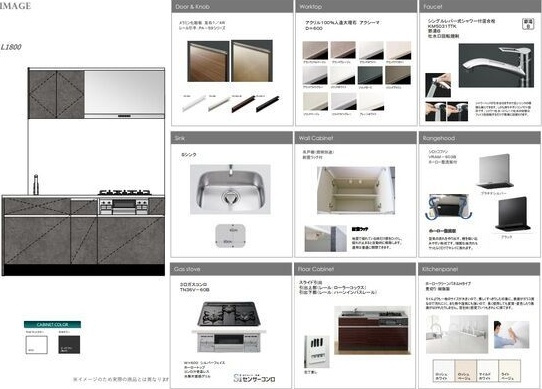Image resolution: width=542 pixels, height=389 pixels.
Task: Click the open wall cabinet interior photo
Action: click(x=356, y=191)
